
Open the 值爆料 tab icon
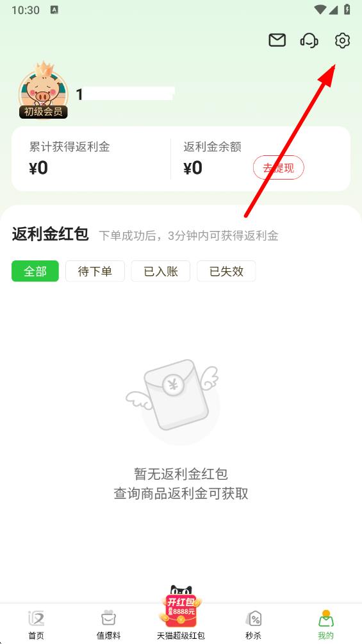tap(108, 624)
